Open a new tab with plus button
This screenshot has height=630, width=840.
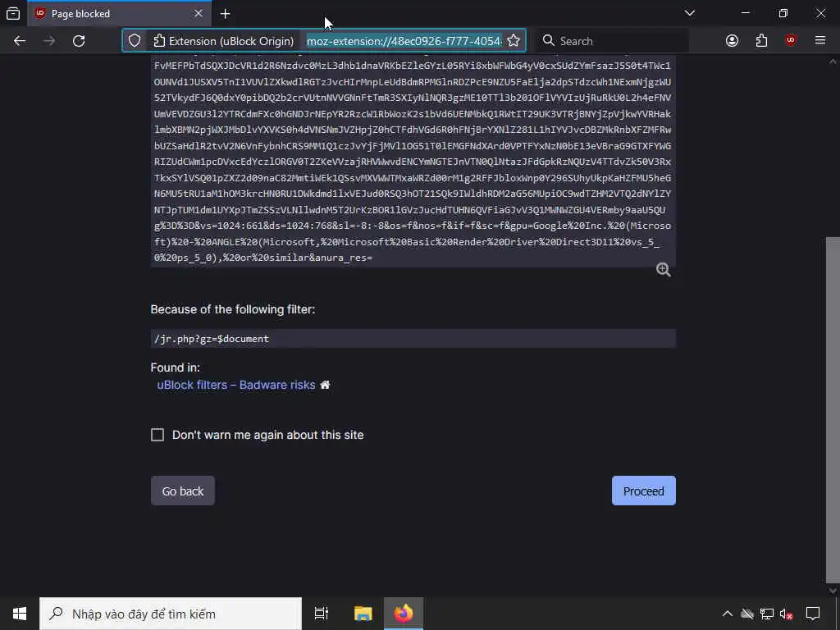pos(225,13)
